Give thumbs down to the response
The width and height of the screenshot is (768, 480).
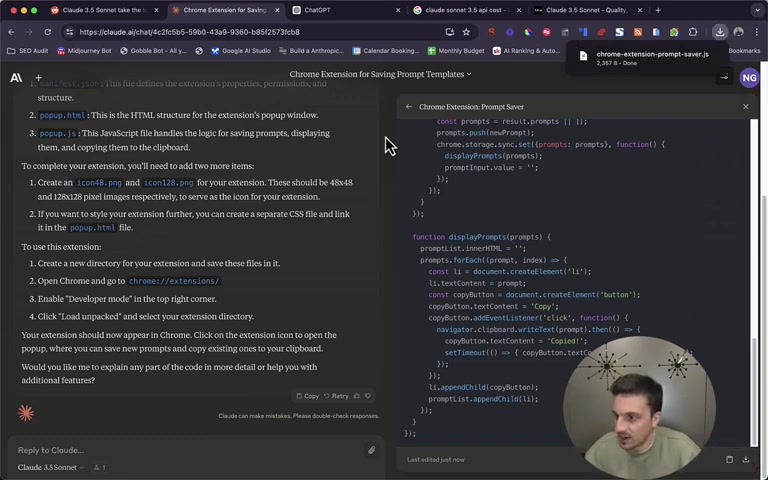coord(368,396)
